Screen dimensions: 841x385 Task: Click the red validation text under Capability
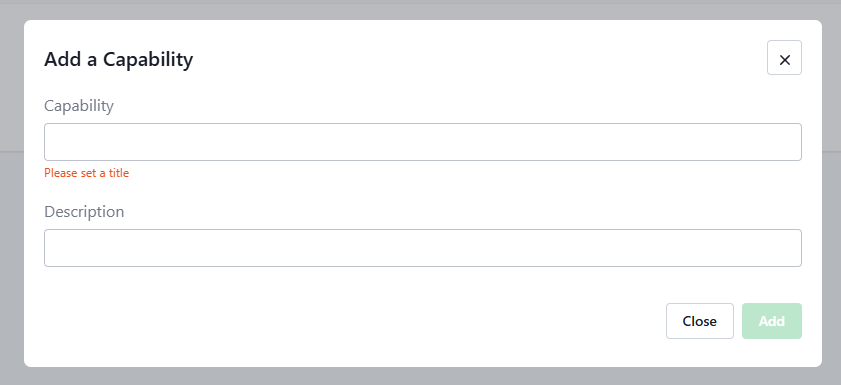pos(86,173)
